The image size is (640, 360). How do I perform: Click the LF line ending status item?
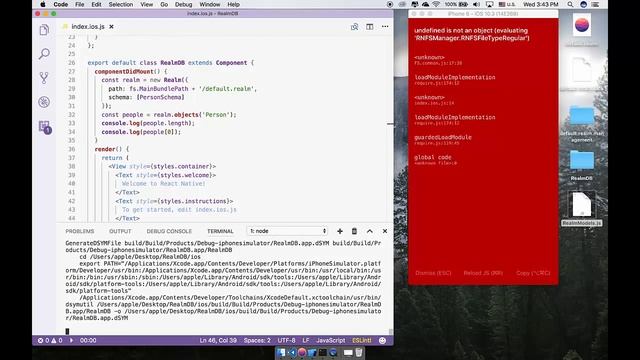click(306, 340)
